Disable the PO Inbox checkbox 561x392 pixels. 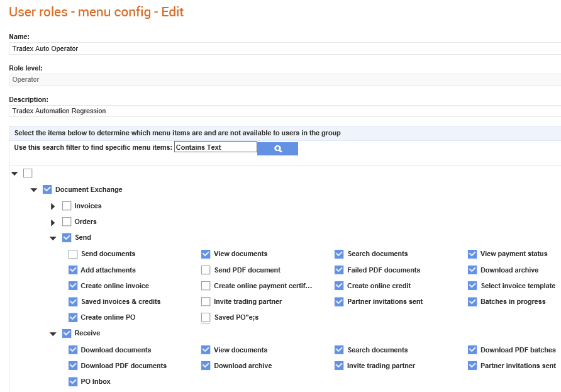click(73, 382)
